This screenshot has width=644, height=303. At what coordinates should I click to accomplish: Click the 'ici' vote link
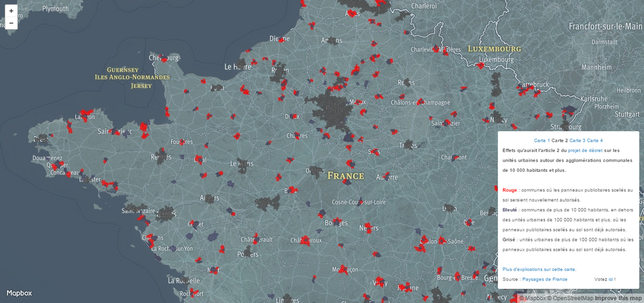[611, 279]
